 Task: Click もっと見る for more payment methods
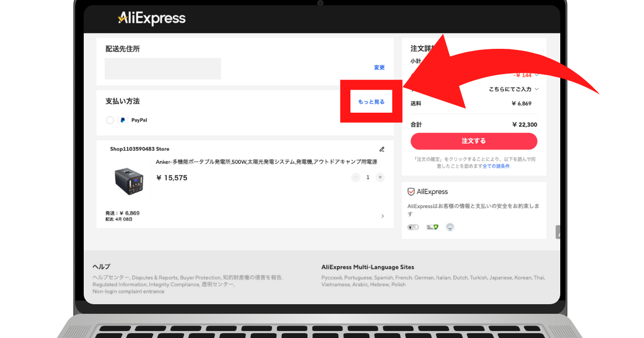tap(371, 101)
